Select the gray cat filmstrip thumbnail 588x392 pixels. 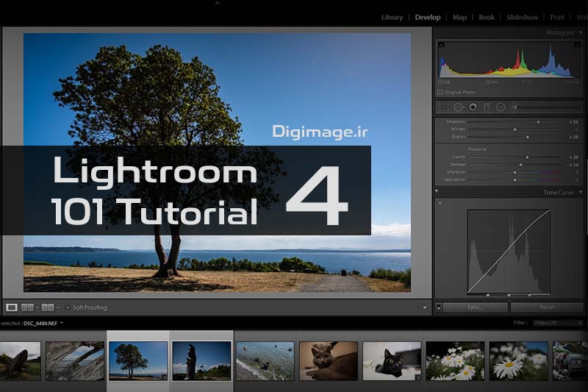tap(329, 360)
